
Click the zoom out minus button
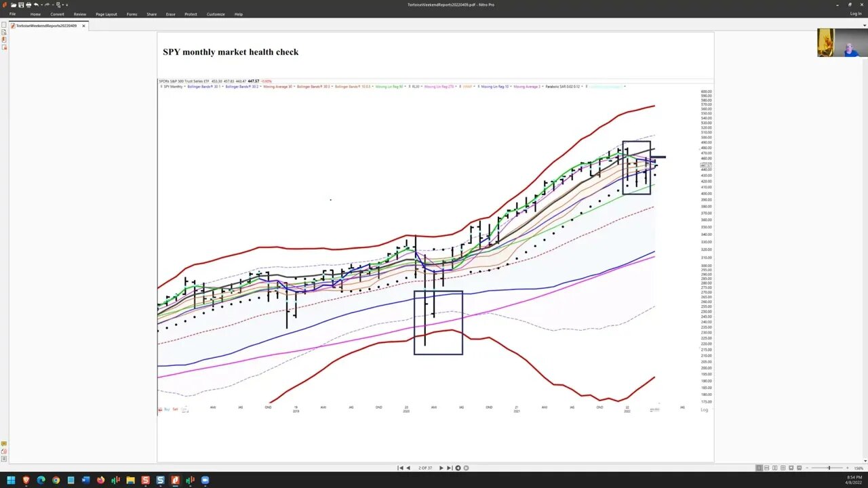tap(807, 468)
